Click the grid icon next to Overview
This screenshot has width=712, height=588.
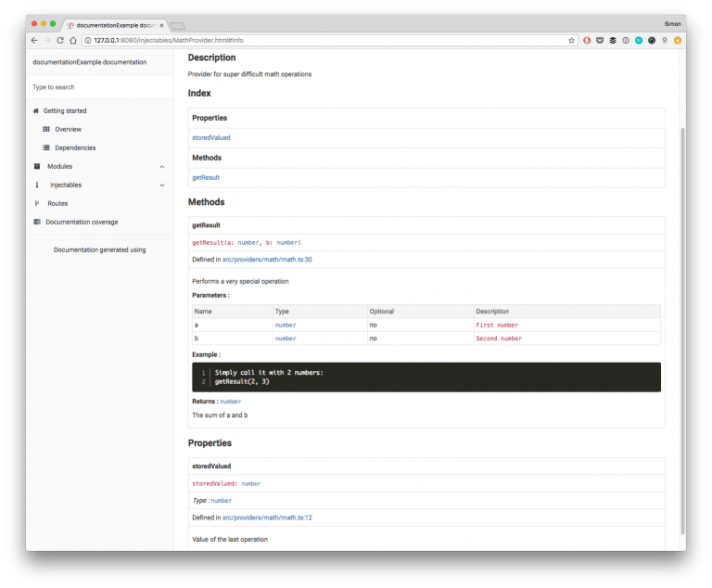[46, 130]
